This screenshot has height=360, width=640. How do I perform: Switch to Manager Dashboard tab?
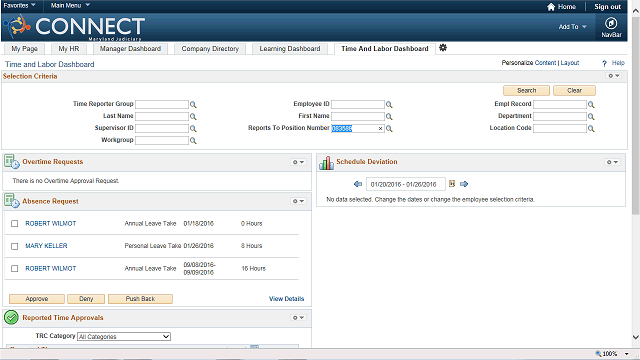[x=130, y=49]
